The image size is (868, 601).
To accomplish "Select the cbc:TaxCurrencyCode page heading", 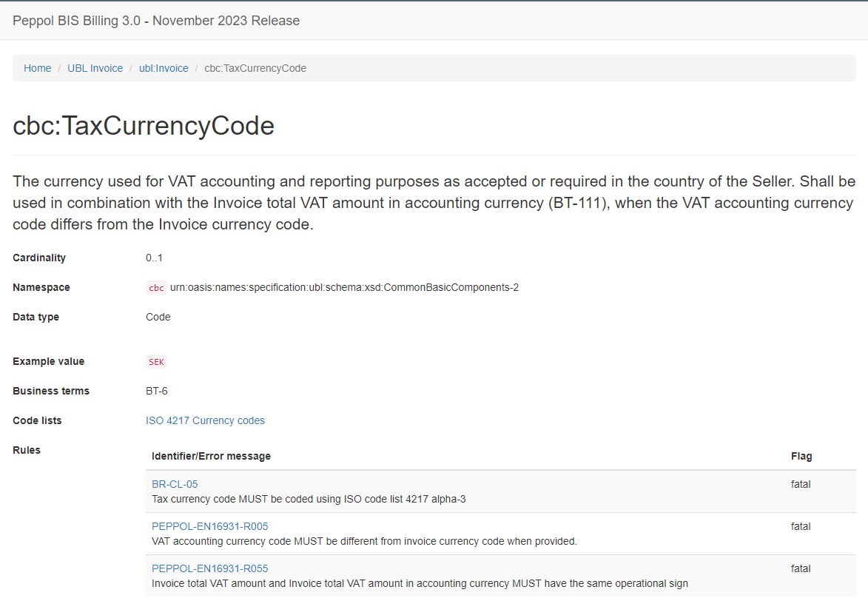I will 144,126.
